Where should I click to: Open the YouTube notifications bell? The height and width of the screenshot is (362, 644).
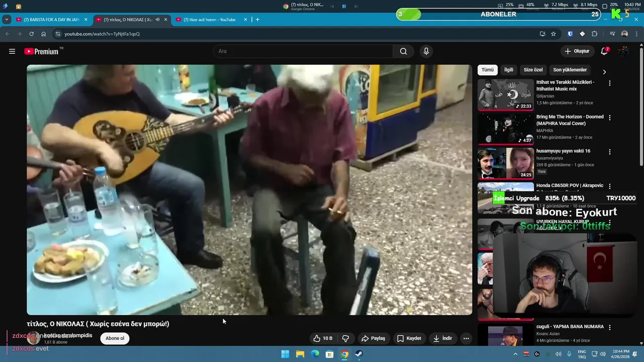tap(604, 51)
